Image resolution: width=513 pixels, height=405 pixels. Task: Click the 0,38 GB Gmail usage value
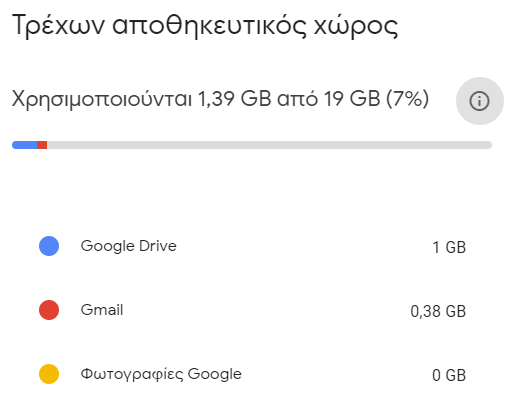click(438, 311)
